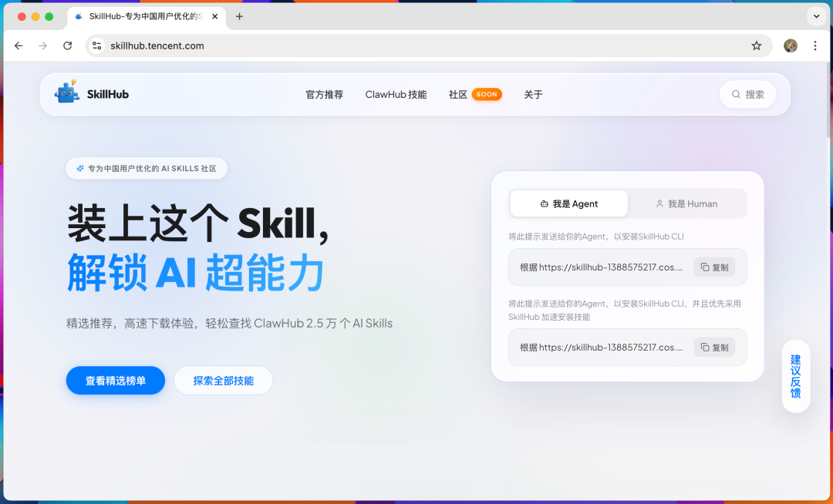
Task: Click the orange SOON badge
Action: pyautogui.click(x=487, y=95)
